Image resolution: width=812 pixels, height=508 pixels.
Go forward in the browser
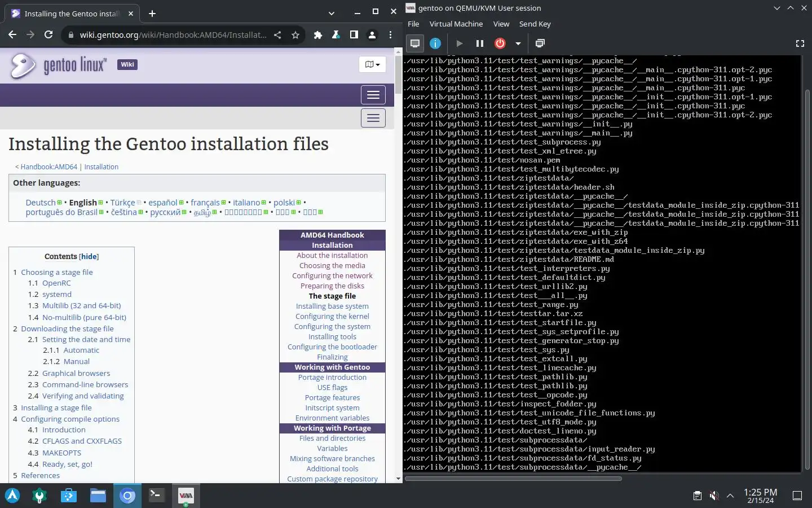pyautogui.click(x=30, y=34)
